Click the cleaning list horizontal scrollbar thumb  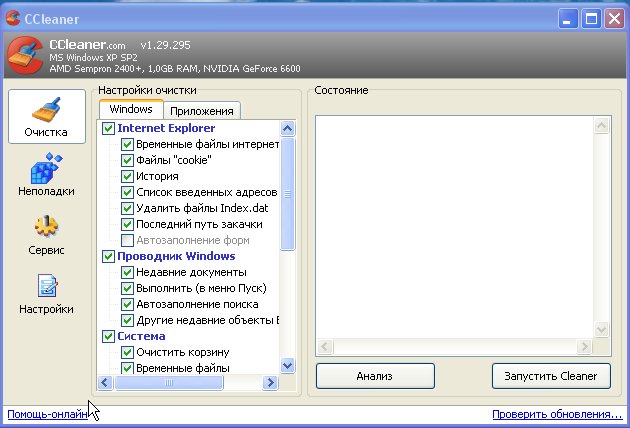coord(169,382)
